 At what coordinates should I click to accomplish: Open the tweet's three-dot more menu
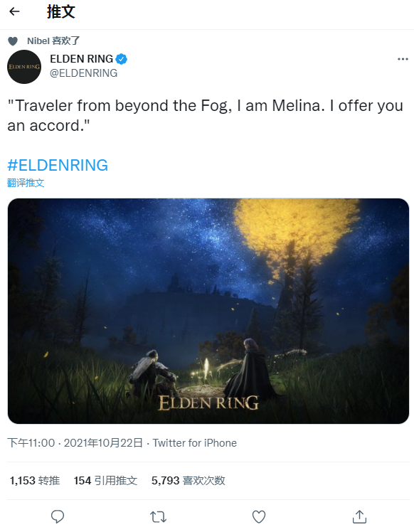(403, 59)
